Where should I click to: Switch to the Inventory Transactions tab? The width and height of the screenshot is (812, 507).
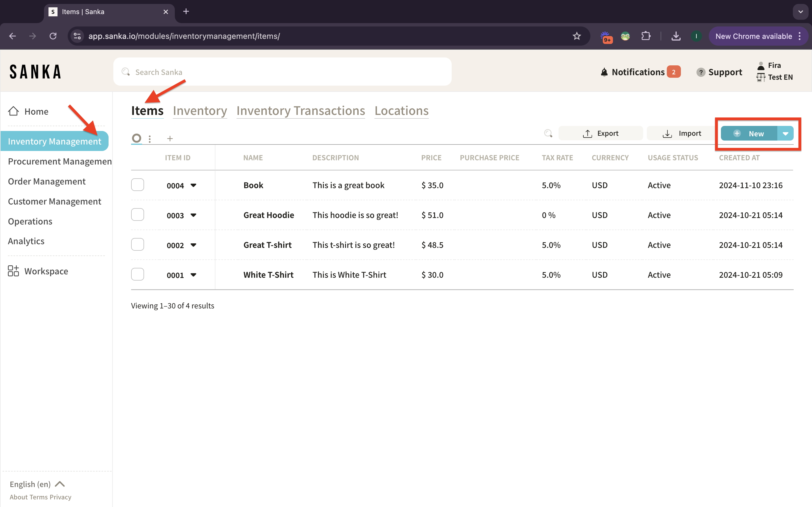click(301, 111)
